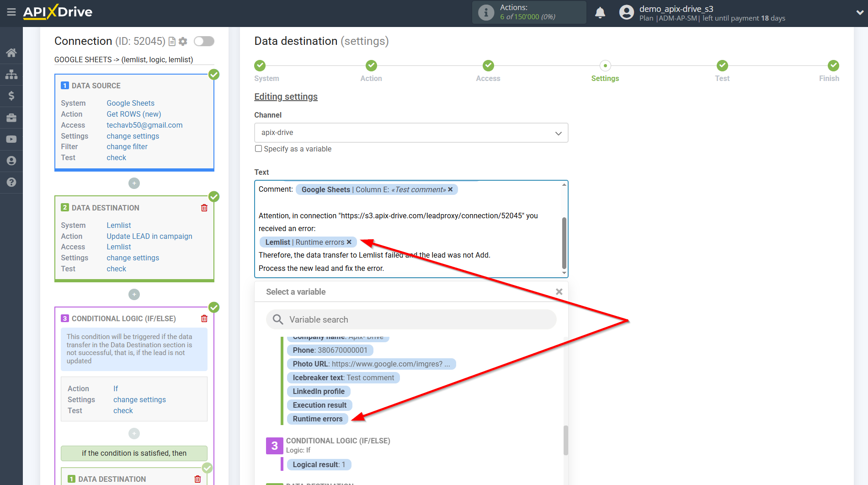Open Get ROWS (new) action link
Viewport: 868px width, 485px height.
tap(134, 114)
